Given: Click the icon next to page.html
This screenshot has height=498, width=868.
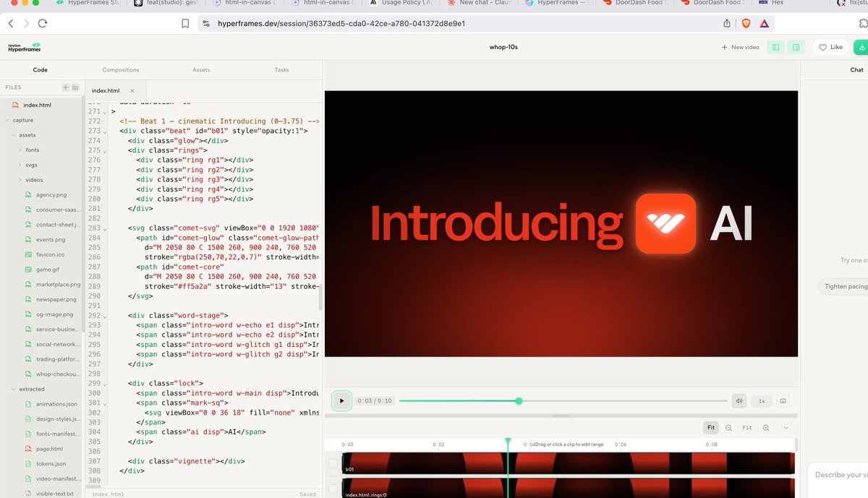Looking at the screenshot, I should tap(28, 449).
